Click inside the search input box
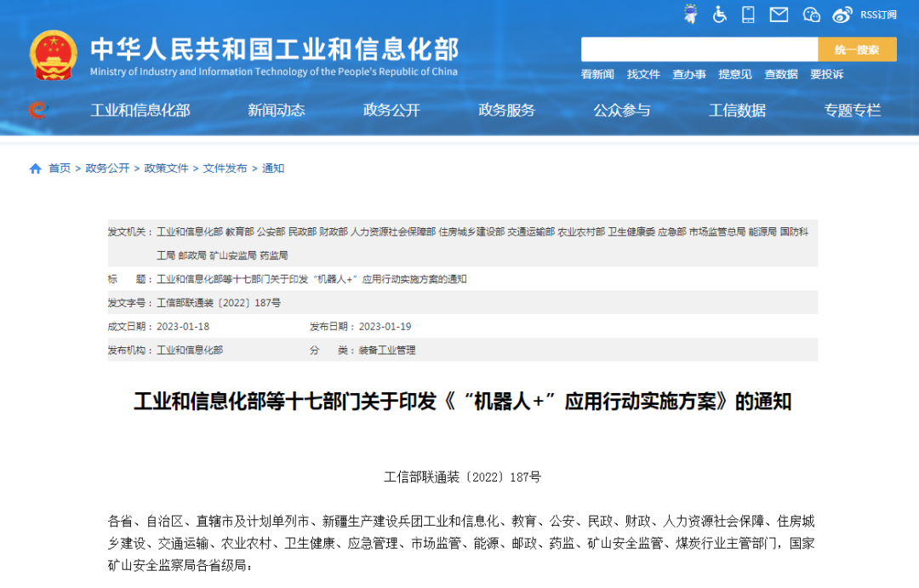The image size is (919, 588). [x=698, y=49]
